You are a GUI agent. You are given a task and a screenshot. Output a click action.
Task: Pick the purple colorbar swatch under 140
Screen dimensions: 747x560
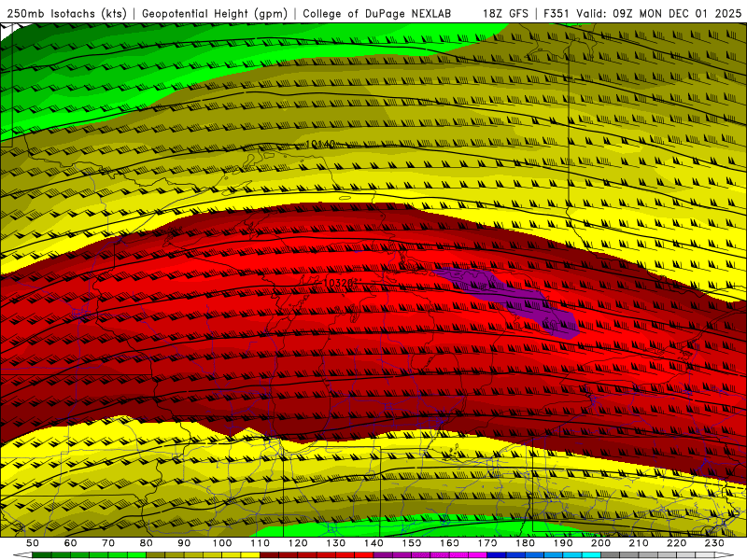point(384,555)
